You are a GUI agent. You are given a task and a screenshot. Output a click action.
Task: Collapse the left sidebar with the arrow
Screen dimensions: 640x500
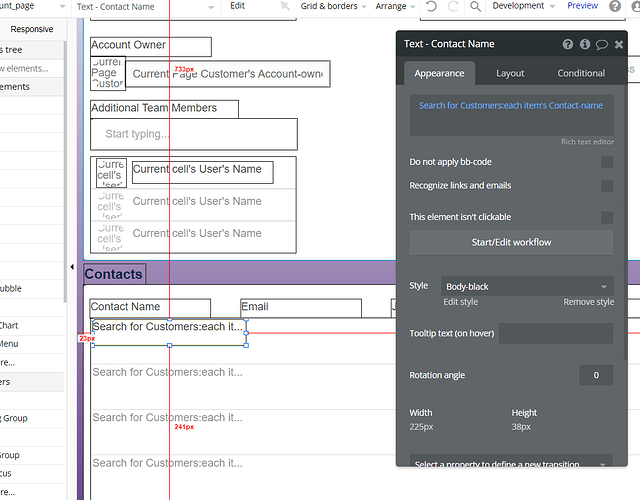click(x=72, y=267)
